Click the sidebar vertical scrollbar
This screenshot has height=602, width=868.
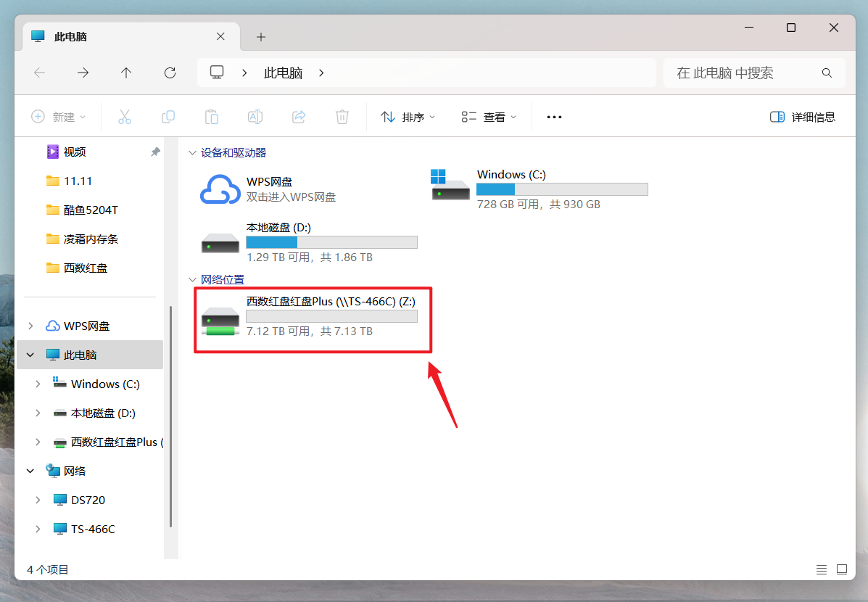tap(170, 416)
